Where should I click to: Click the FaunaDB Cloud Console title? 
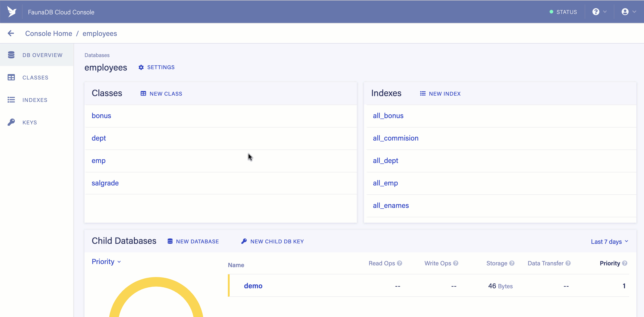[x=61, y=12]
